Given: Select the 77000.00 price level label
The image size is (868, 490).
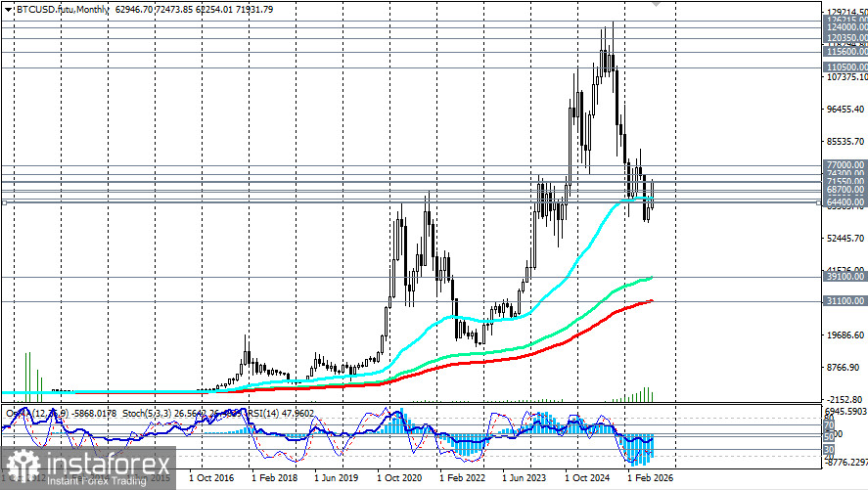Looking at the screenshot, I should (x=845, y=165).
